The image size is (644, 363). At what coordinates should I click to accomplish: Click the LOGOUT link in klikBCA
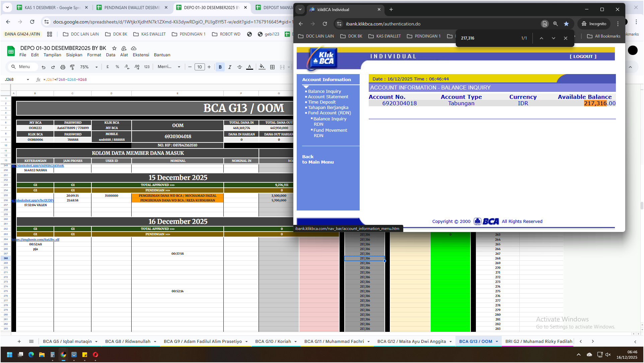[583, 56]
